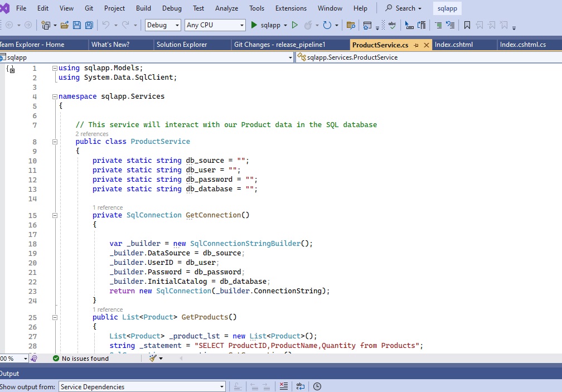
Task: Click the sqlapp solution name button
Action: [447, 8]
